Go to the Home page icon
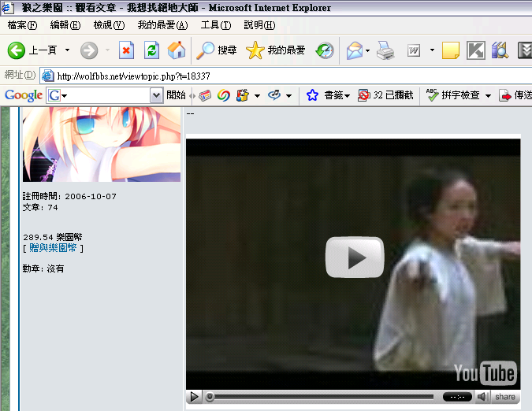Screen dimensions: 532x411 coord(177,50)
